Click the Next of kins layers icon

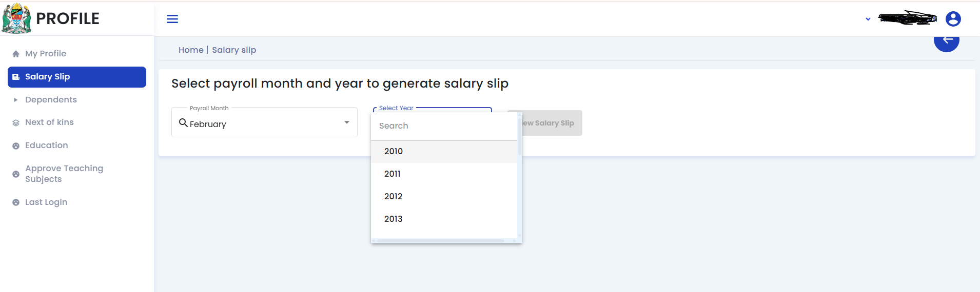pyautogui.click(x=16, y=123)
